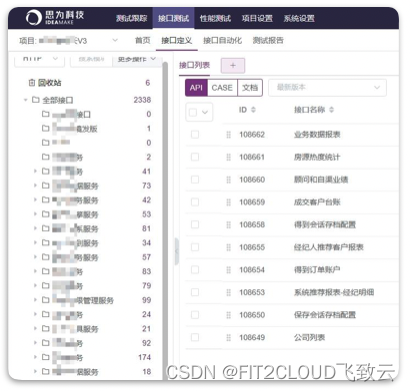Select 接口定义 tab
The image size is (410, 391).
point(177,41)
